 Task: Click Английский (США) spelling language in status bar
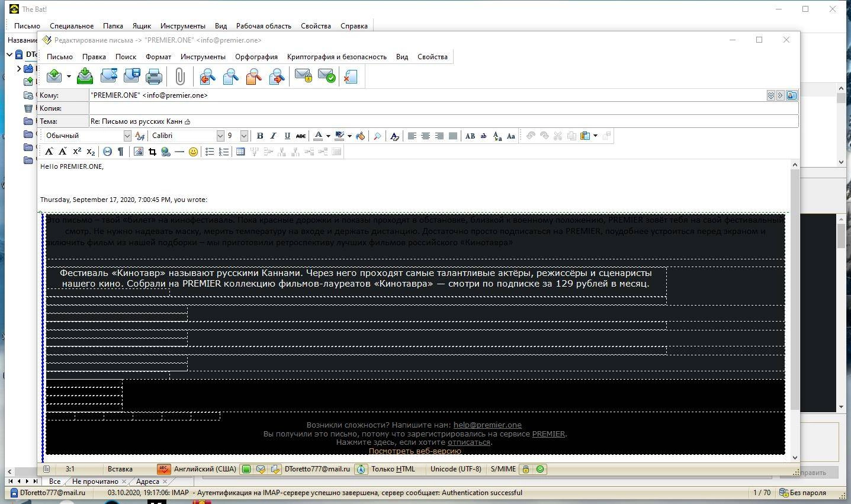click(x=205, y=469)
